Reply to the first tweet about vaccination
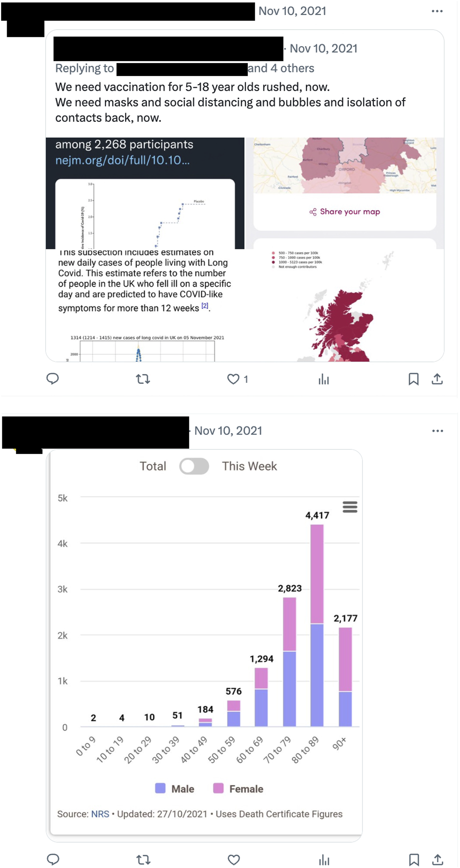The image size is (460, 868). coord(53,379)
